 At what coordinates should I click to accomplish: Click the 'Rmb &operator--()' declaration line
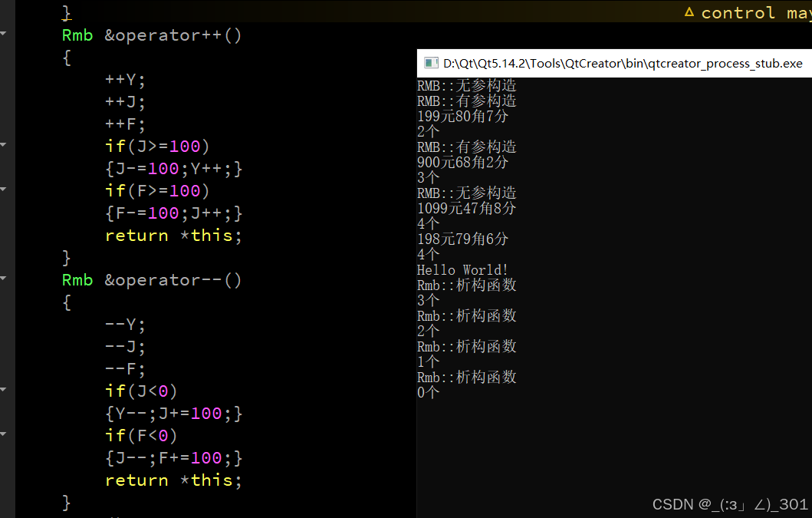152,280
